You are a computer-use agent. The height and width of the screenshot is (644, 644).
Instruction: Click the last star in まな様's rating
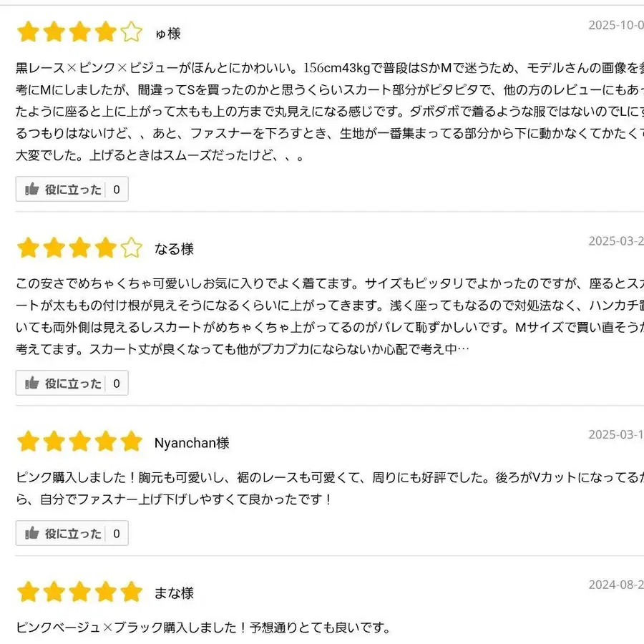tap(131, 592)
